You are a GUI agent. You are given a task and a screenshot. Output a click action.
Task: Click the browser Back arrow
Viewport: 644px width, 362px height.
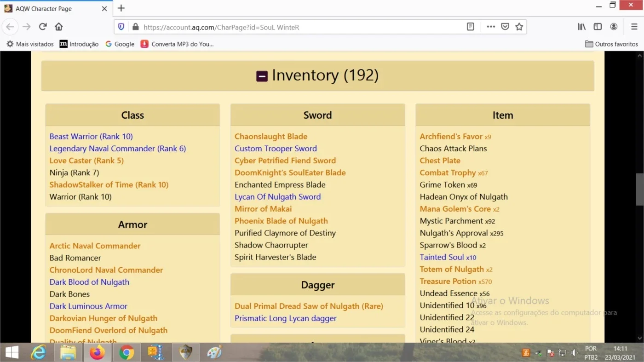10,27
